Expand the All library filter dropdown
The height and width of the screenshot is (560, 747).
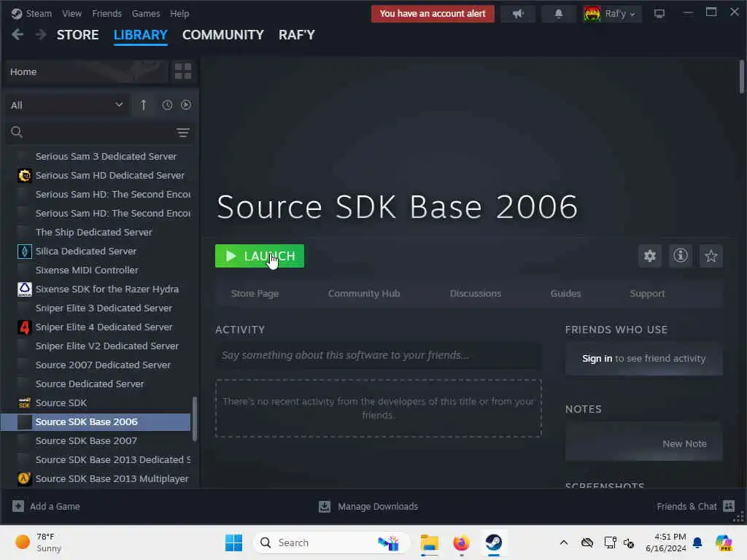tap(66, 105)
